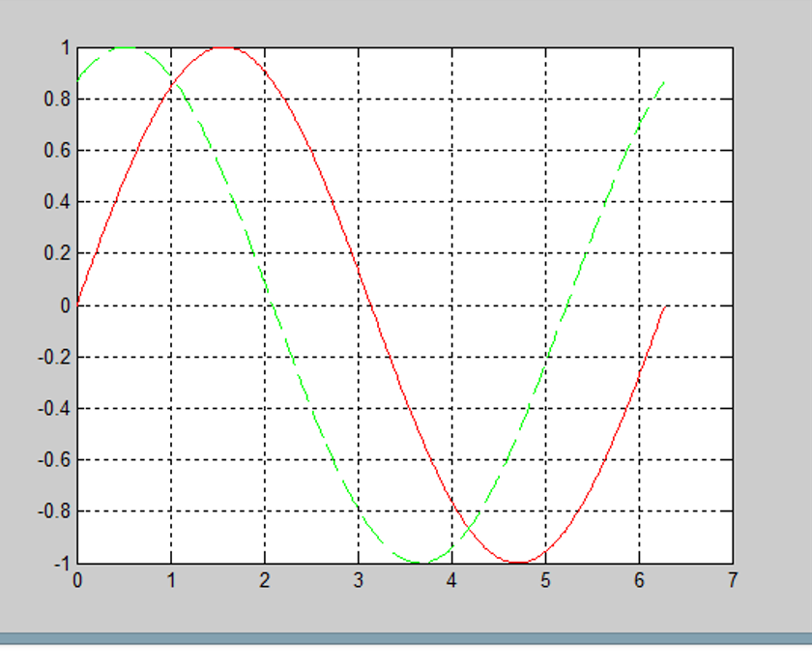Click the peak of the green dashed curve
Viewport: 812px width, 670px height.
pos(126,45)
